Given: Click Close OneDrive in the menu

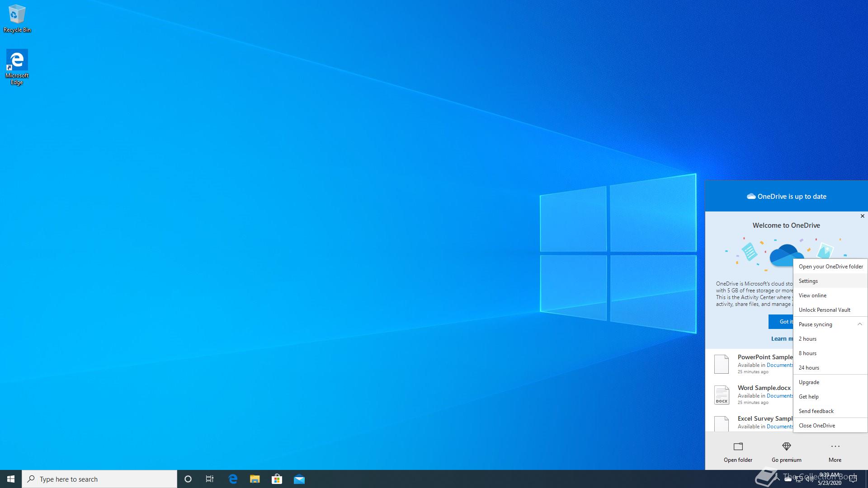Looking at the screenshot, I should point(816,426).
